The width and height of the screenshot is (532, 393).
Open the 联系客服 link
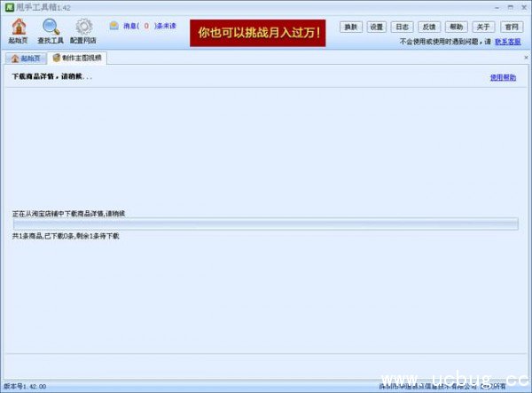point(507,42)
